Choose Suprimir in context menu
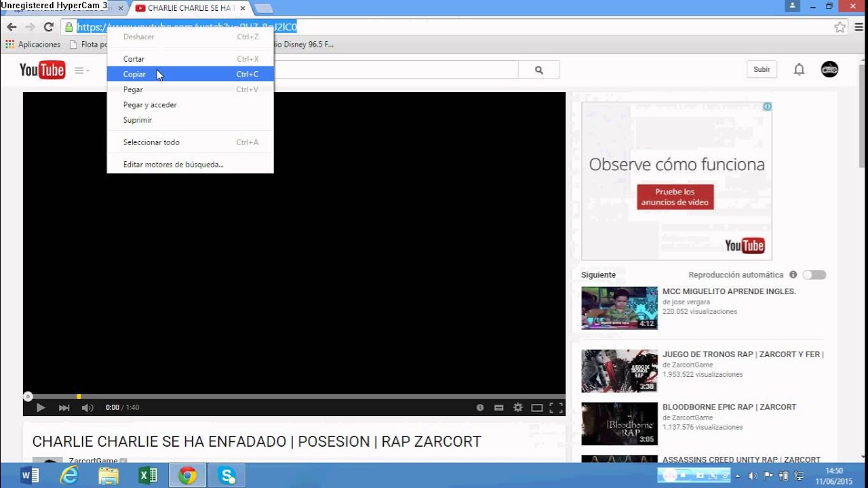Viewport: 868px width, 488px height. point(191,120)
